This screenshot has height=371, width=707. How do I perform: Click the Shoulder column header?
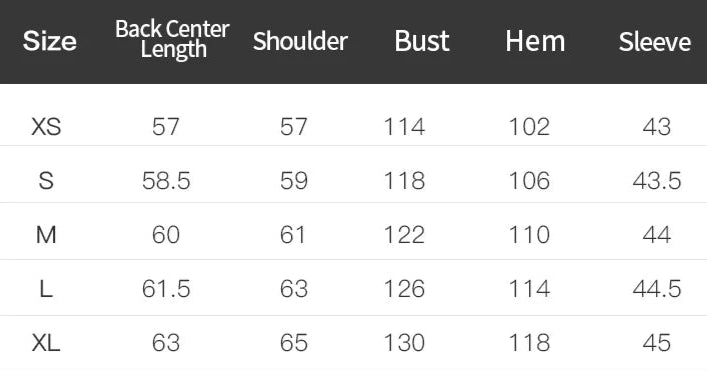[300, 41]
